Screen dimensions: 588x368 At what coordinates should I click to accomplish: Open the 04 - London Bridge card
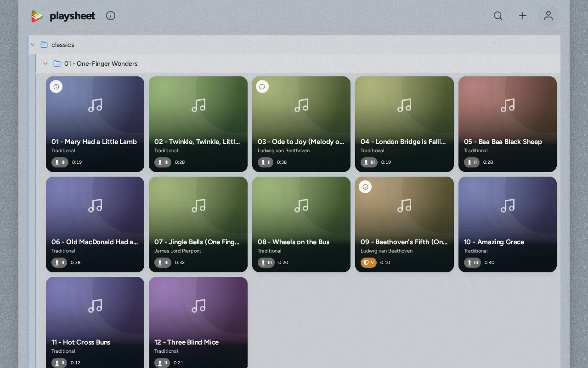click(x=404, y=124)
